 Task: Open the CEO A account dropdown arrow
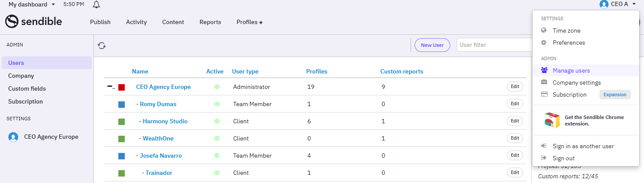point(634,4)
